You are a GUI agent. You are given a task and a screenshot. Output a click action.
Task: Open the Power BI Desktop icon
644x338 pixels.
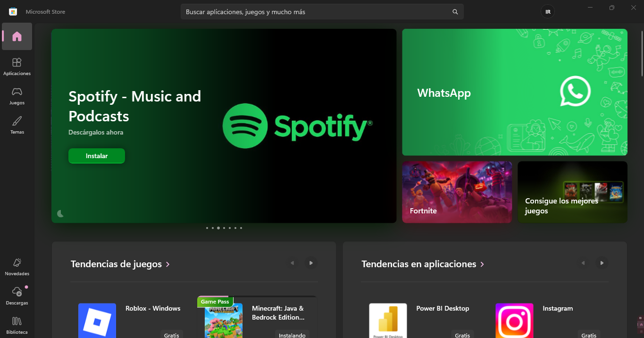(x=388, y=321)
